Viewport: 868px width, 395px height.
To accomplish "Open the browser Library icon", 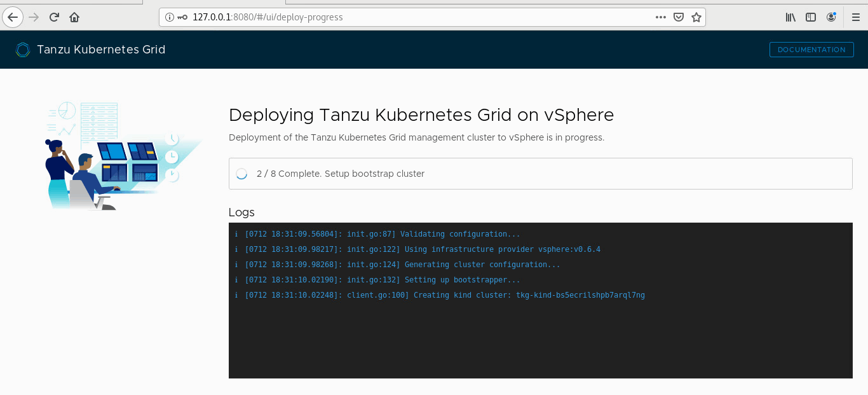I will tap(790, 17).
